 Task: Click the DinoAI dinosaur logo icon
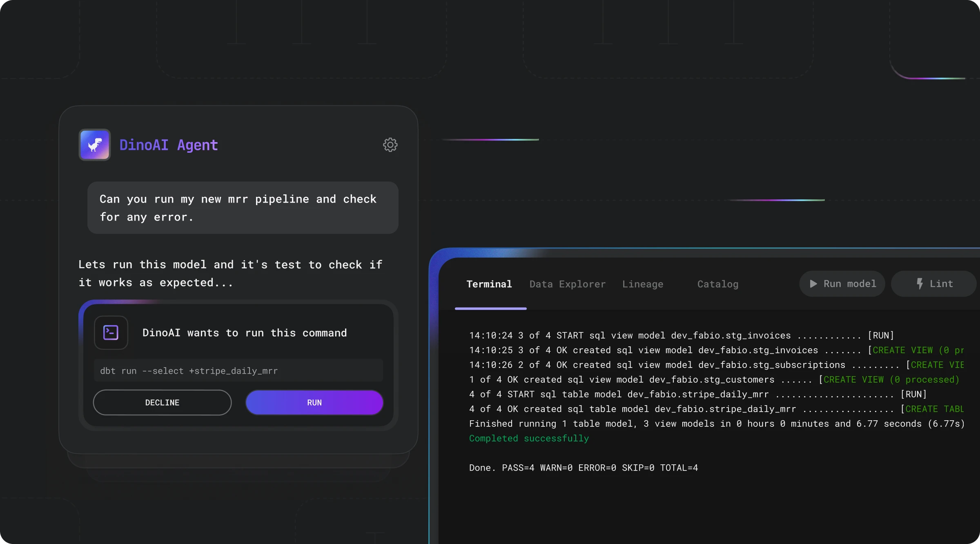95,145
